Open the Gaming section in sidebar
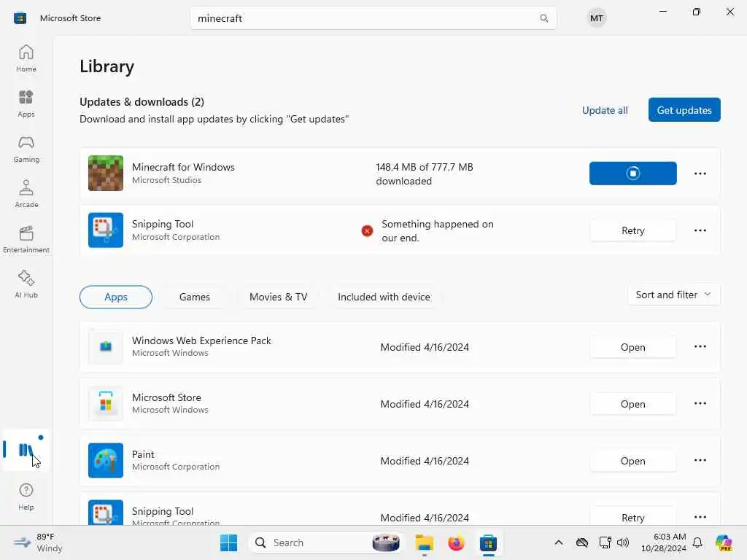The image size is (747, 560). [x=26, y=149]
